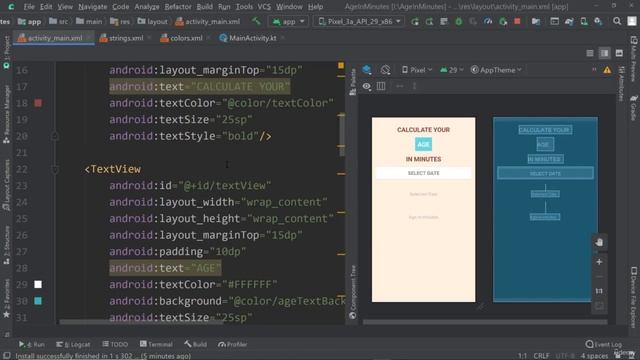
Task: Open the TODO tool window button
Action: (115, 344)
